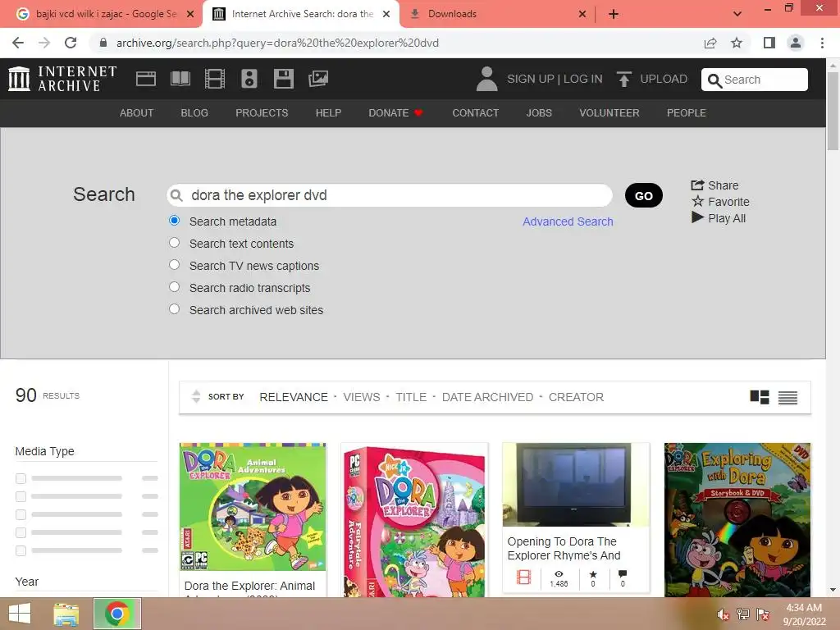Viewport: 840px width, 630px height.
Task: Open a new browser tab
Action: point(614,15)
